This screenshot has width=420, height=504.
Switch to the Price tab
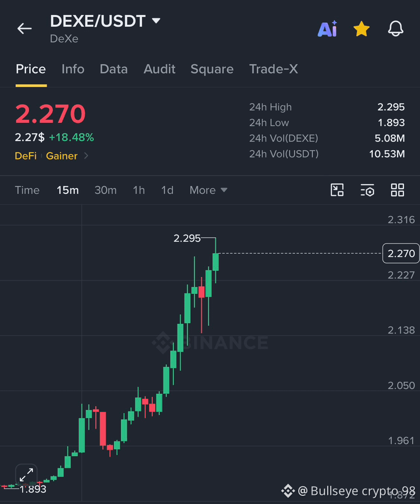[x=31, y=69]
